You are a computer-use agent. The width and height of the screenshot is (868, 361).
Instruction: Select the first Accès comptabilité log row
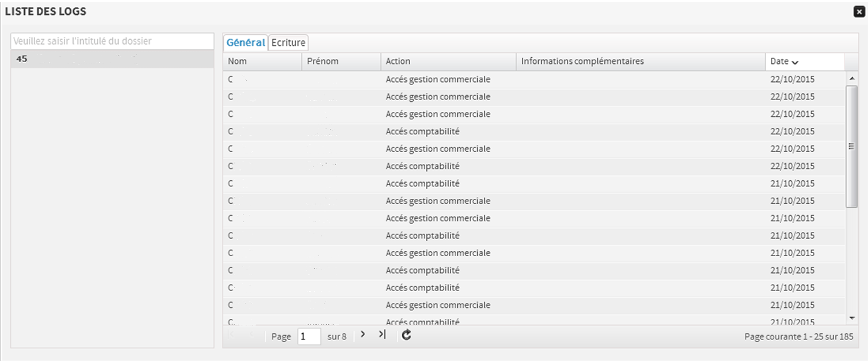[x=422, y=131]
